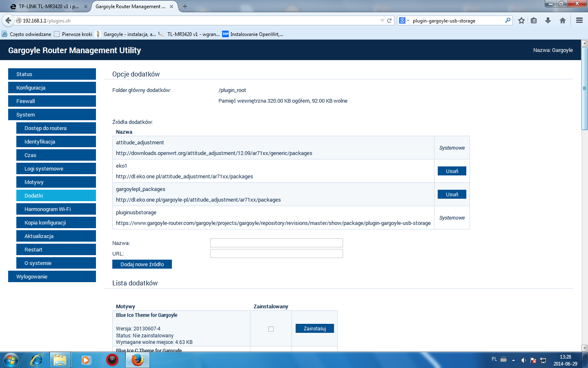The width and height of the screenshot is (588, 368).
Task: Open a new browser tab
Action: (x=185, y=7)
